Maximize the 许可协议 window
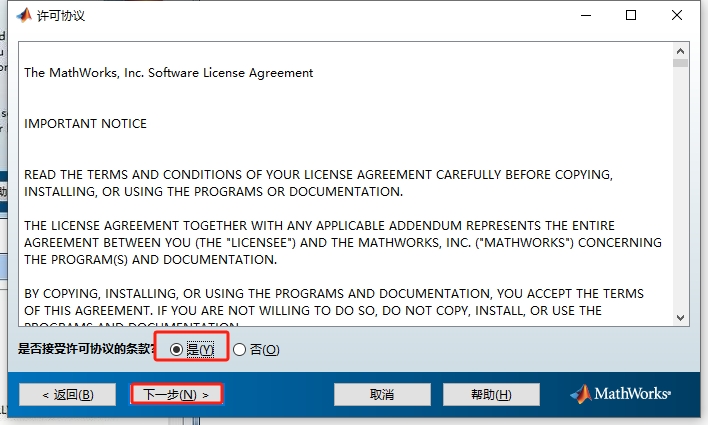Screen dimensions: 708x425 631,15
